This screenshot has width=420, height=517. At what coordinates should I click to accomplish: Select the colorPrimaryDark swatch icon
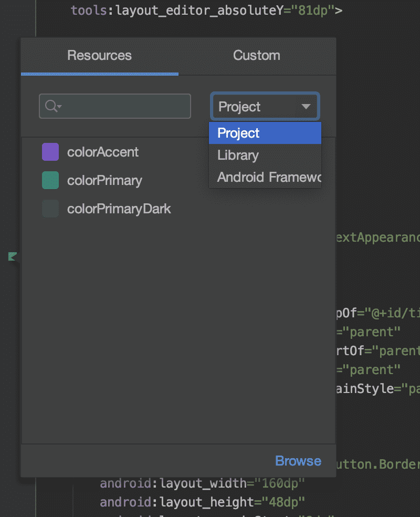50,209
